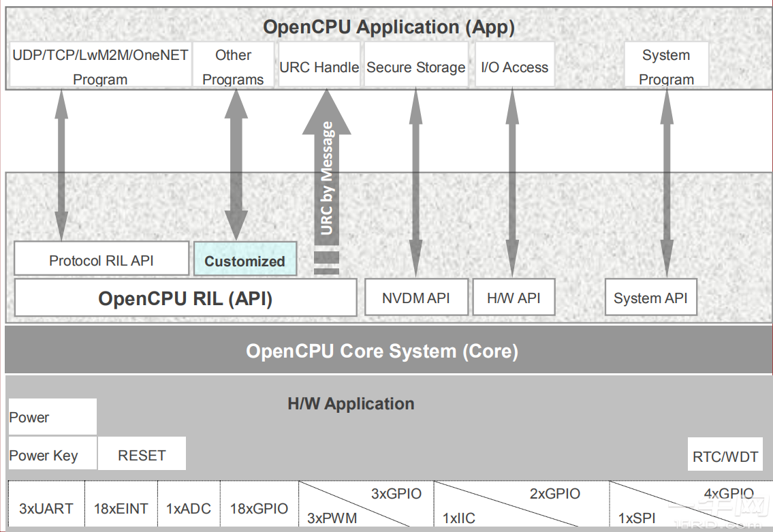Viewport: 773px width, 532px height.
Task: Select the highlighted Customized box
Action: point(245,260)
